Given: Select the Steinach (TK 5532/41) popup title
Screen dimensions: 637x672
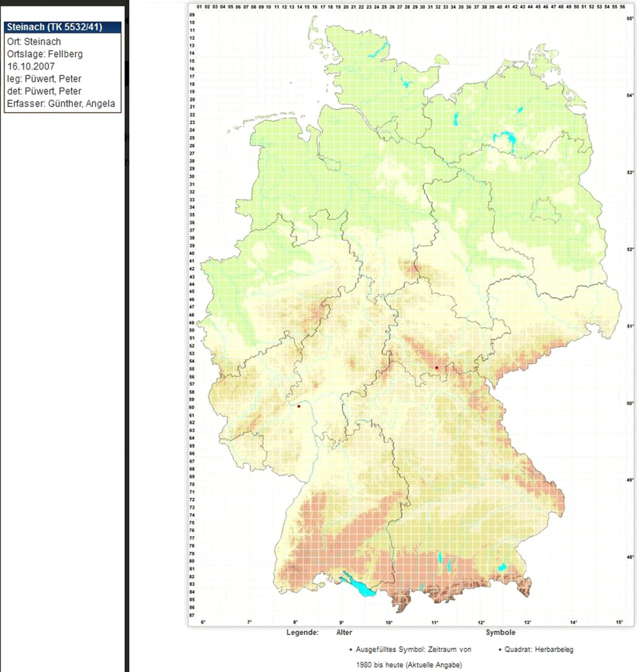Looking at the screenshot, I should coord(54,27).
